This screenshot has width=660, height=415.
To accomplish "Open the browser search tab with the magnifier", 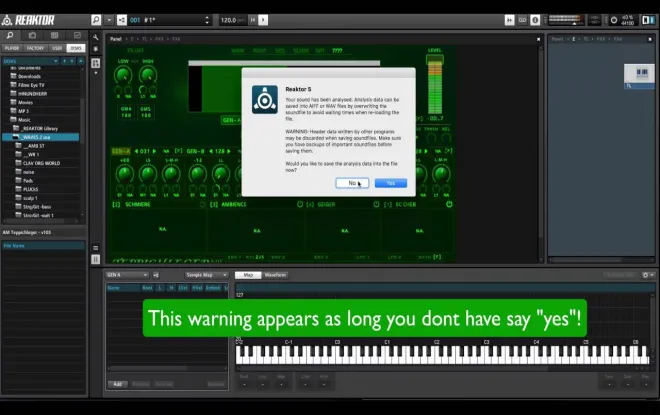I will click(x=11, y=35).
